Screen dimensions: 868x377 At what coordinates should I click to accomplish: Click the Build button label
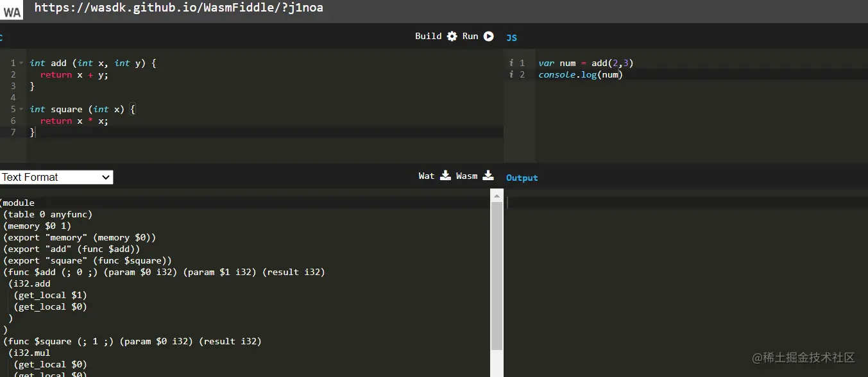coord(429,36)
